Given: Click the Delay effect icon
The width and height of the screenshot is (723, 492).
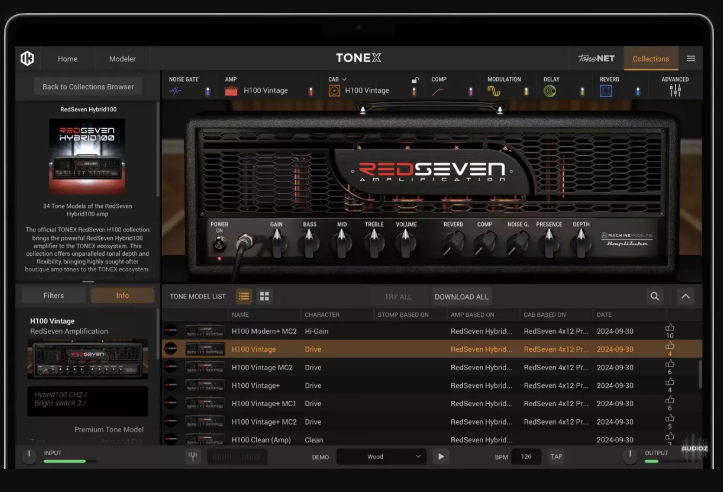Looking at the screenshot, I should coord(550,91).
